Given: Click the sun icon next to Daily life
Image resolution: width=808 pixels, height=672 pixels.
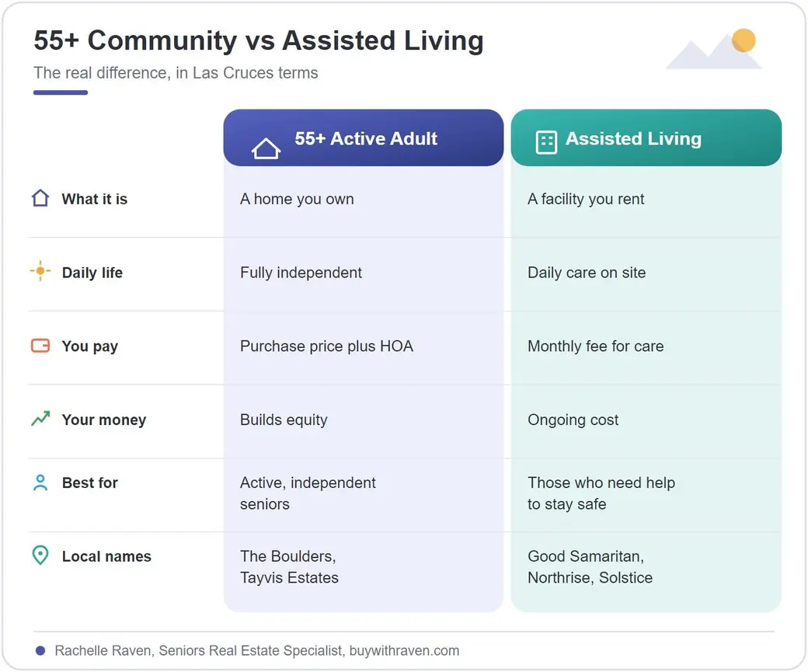Looking at the screenshot, I should click(40, 271).
